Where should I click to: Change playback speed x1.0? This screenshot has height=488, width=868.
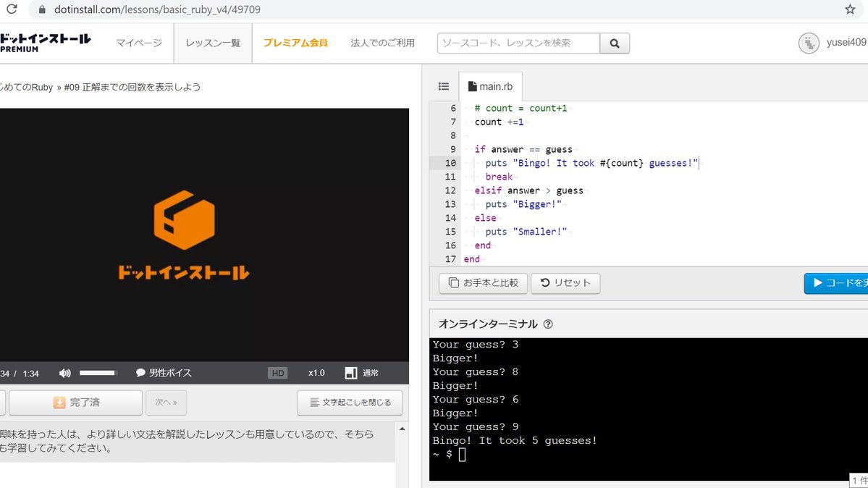[x=316, y=373]
